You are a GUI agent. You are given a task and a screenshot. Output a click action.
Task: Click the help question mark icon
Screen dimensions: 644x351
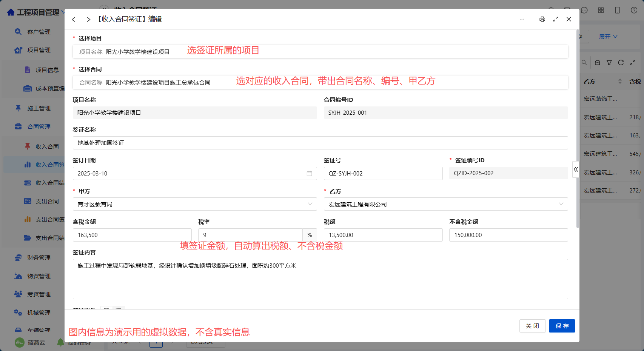(634, 10)
